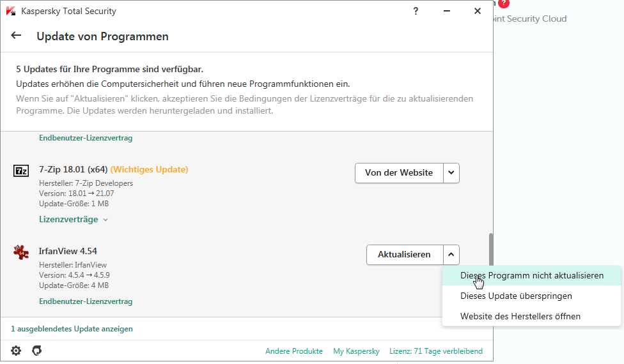The height and width of the screenshot is (364, 624).
Task: Click Update von Programmen heading
Action: coord(103,36)
